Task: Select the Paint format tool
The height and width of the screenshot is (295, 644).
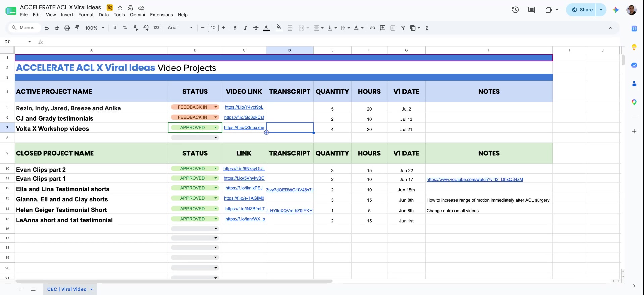Action: (77, 28)
